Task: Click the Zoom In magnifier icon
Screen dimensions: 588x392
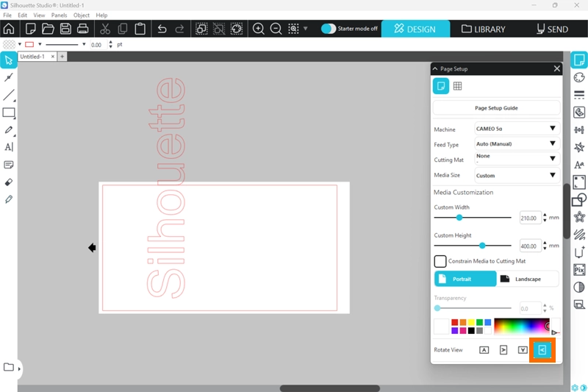Action: [x=259, y=29]
